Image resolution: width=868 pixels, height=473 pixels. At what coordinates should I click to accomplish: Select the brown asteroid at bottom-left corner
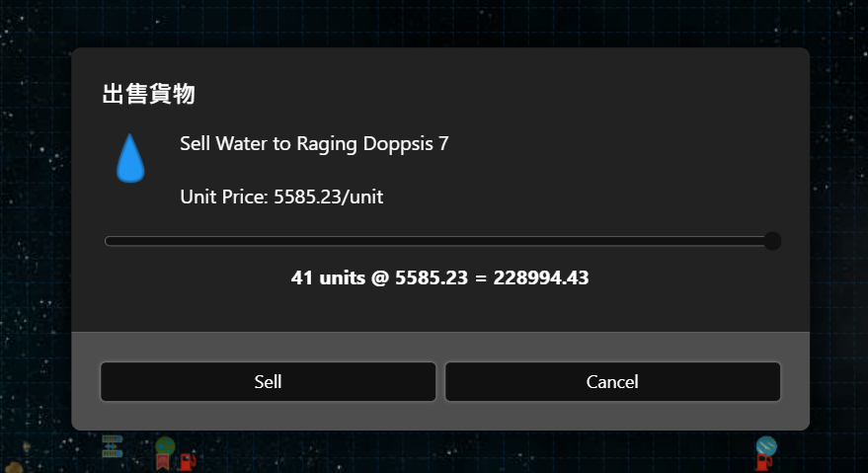tap(13, 468)
